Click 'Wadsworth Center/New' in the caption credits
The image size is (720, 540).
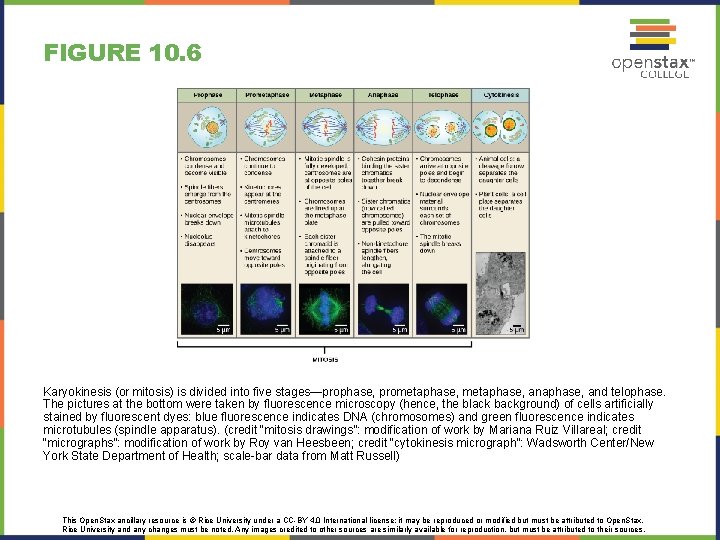pos(590,443)
